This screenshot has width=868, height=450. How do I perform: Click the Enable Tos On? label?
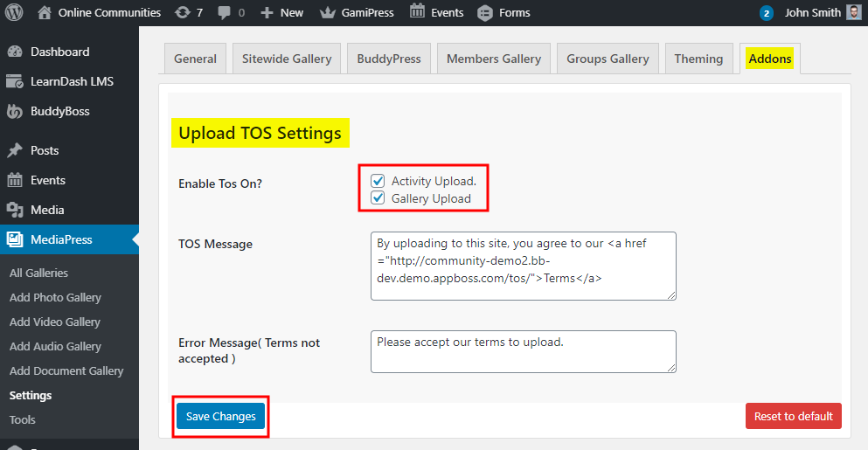[x=220, y=183]
